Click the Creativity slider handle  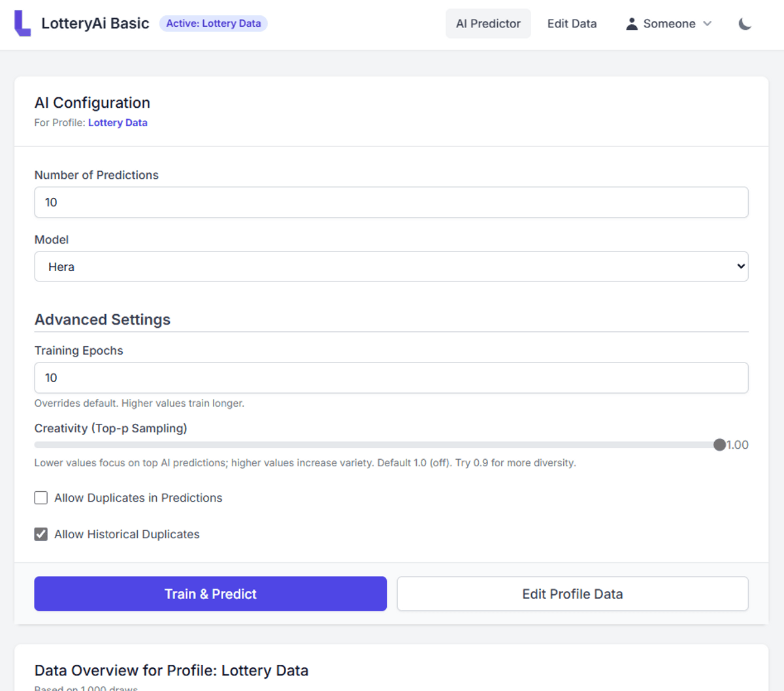719,445
